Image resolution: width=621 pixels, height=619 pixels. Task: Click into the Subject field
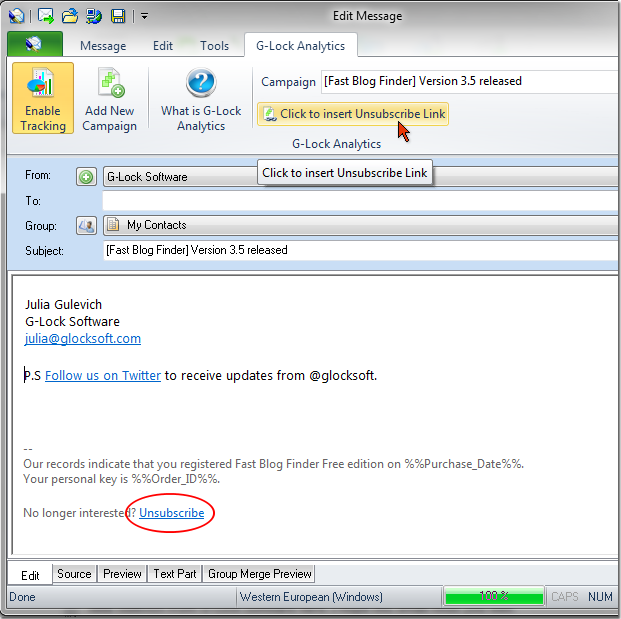(x=360, y=250)
